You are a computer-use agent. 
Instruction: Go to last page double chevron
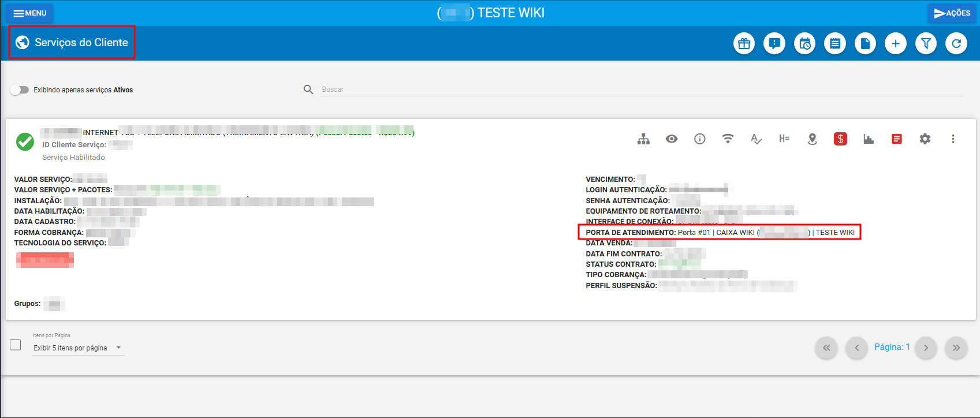(956, 348)
